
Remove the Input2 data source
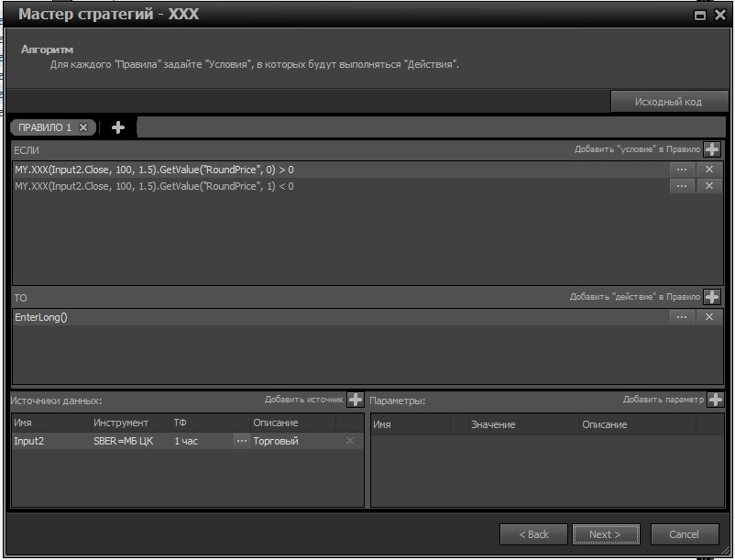tap(349, 441)
